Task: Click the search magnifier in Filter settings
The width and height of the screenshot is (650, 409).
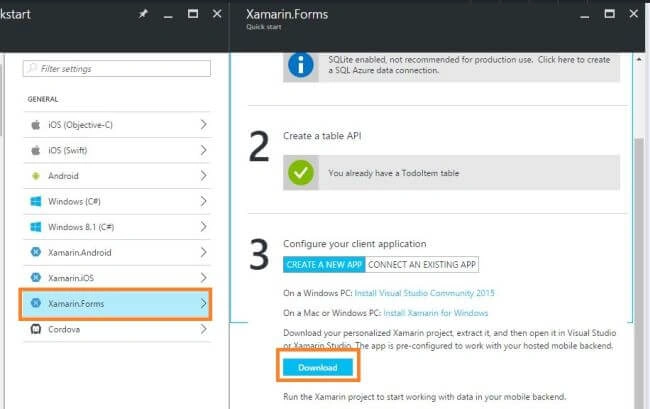Action: pyautogui.click(x=32, y=68)
